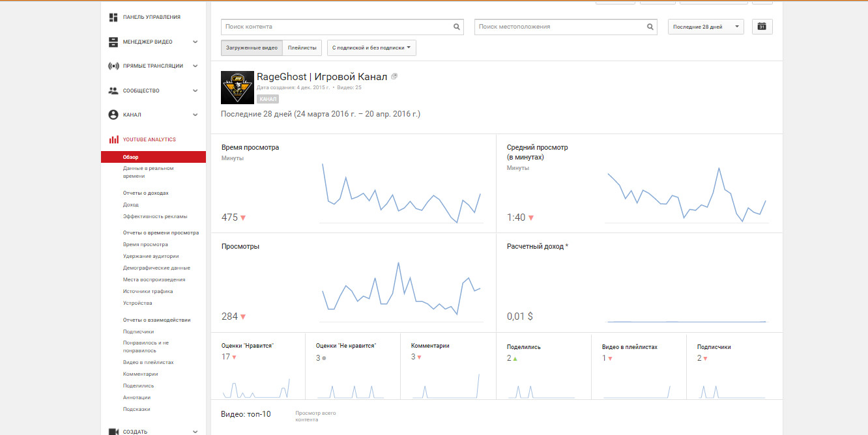This screenshot has height=435, width=868.
Task: Open the Средний просмотр chart card
Action: 640,183
